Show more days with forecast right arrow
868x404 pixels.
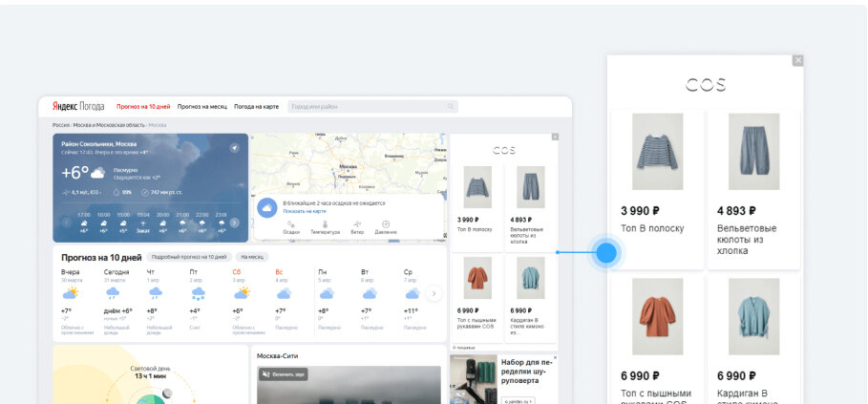434,293
